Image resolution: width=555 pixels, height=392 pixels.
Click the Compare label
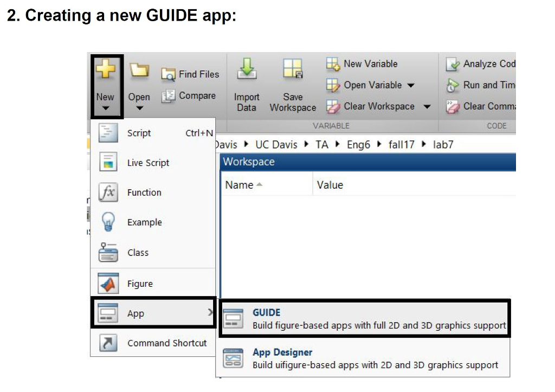(197, 95)
